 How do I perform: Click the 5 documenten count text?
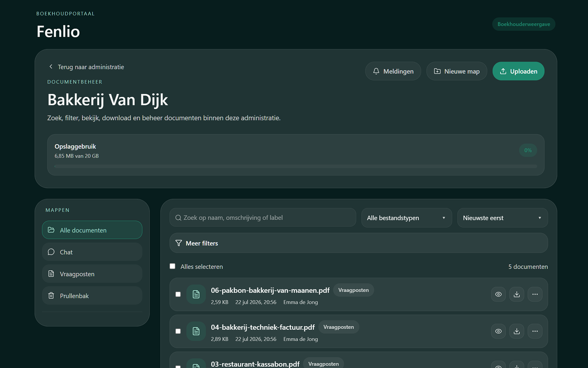528,266
